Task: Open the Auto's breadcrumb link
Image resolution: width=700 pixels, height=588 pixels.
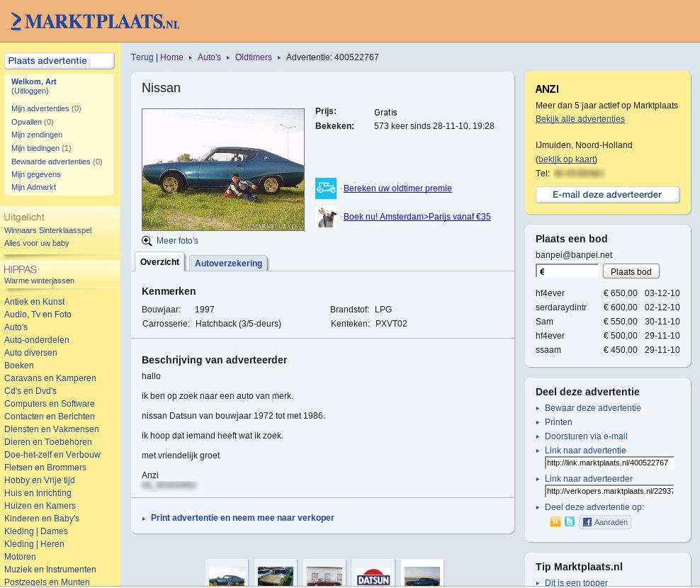Action: point(209,57)
